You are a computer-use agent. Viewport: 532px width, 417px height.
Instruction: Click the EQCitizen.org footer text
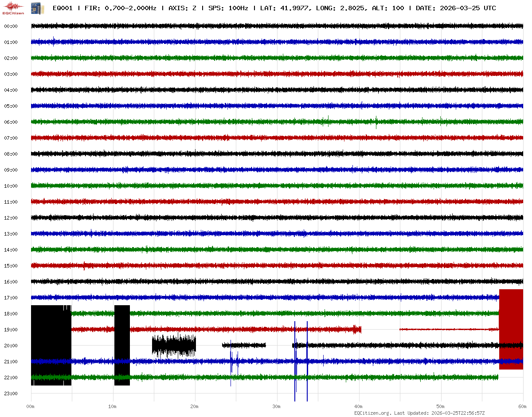point(373,413)
